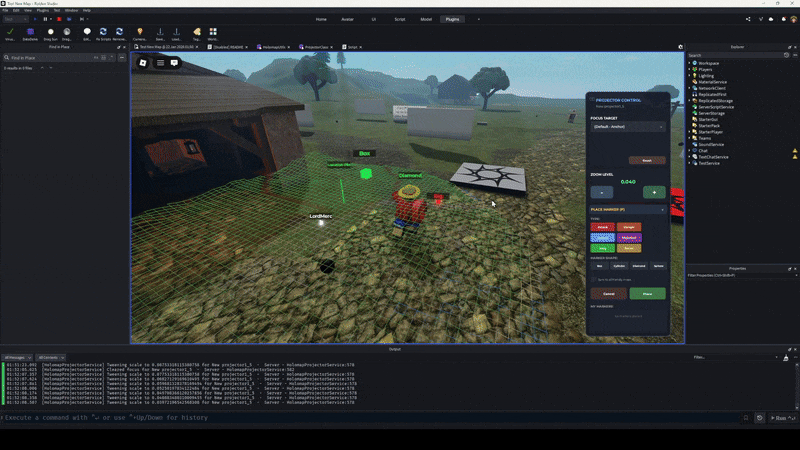
Task: Click the Reset button in Projector Control
Action: pos(647,160)
